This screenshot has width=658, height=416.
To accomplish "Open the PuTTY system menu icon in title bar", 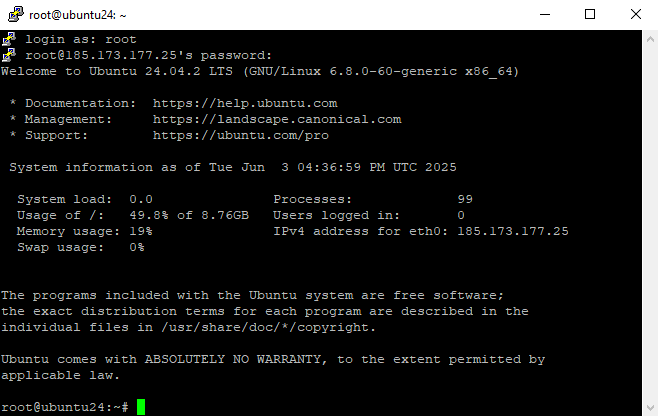I will click(16, 14).
